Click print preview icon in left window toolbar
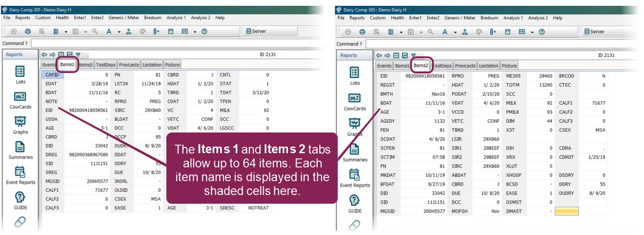 pyautogui.click(x=42, y=31)
